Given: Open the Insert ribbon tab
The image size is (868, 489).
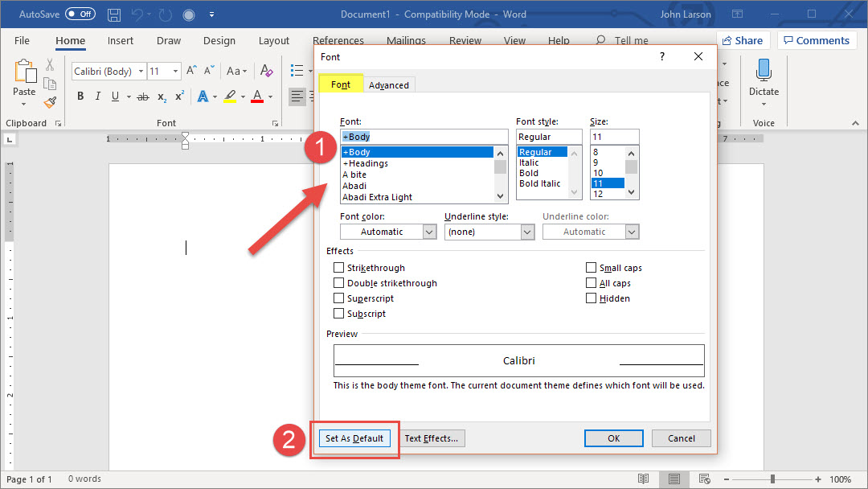Looking at the screenshot, I should [121, 41].
